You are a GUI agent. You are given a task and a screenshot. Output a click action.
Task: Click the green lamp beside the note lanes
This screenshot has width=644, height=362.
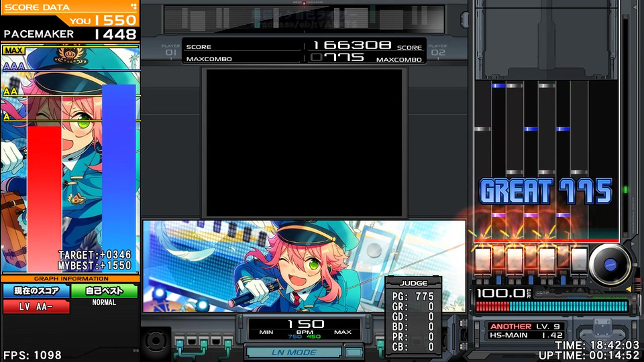pos(626,190)
